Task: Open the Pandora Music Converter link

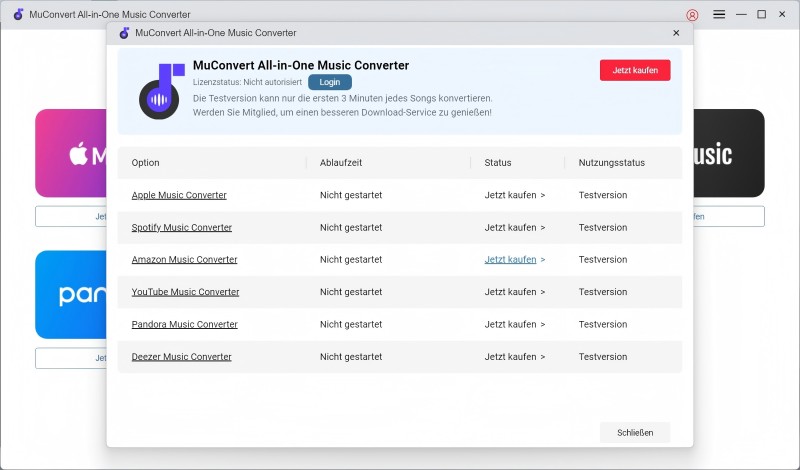Action: pyautogui.click(x=185, y=324)
